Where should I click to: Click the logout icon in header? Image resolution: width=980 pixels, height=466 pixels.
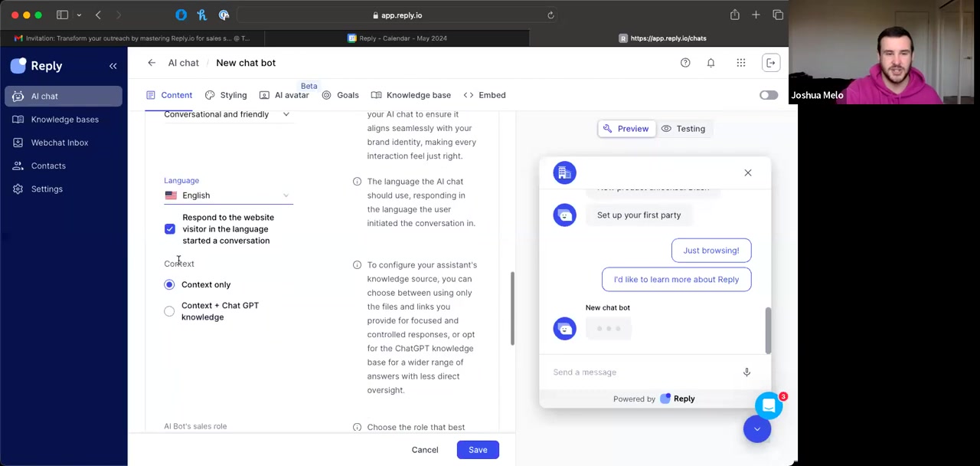click(771, 63)
